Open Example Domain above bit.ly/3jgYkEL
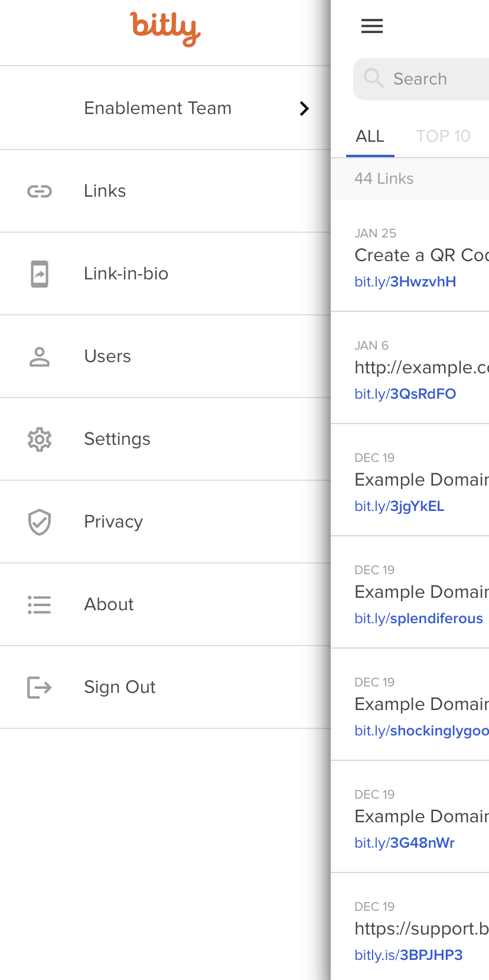The image size is (489, 980). click(x=422, y=480)
